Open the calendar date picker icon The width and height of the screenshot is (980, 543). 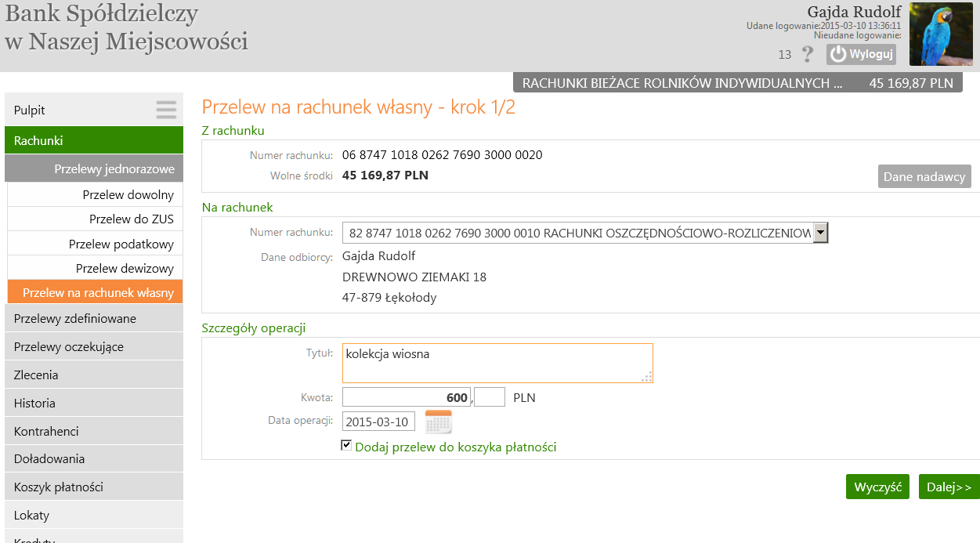[x=439, y=422]
